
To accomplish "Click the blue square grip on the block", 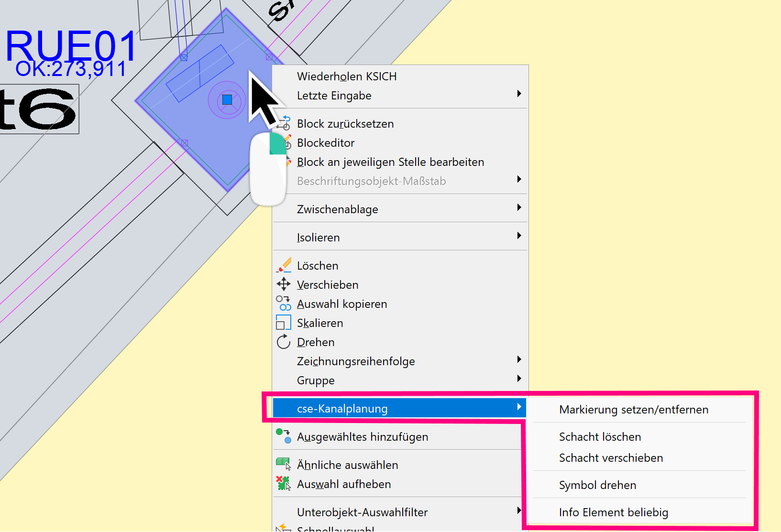I will (227, 99).
